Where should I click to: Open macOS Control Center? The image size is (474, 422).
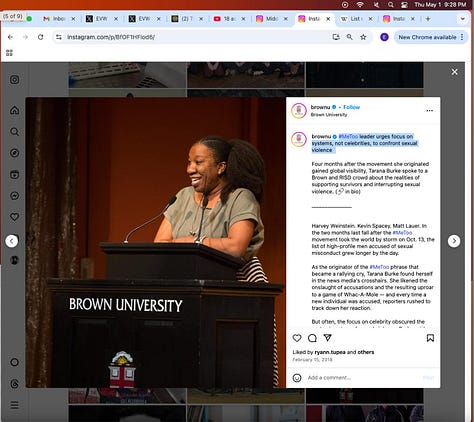point(404,5)
